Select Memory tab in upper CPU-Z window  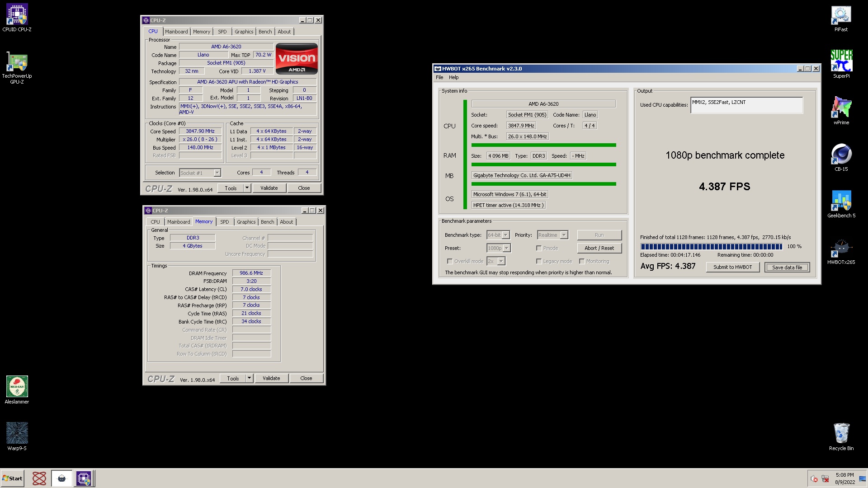click(x=202, y=32)
